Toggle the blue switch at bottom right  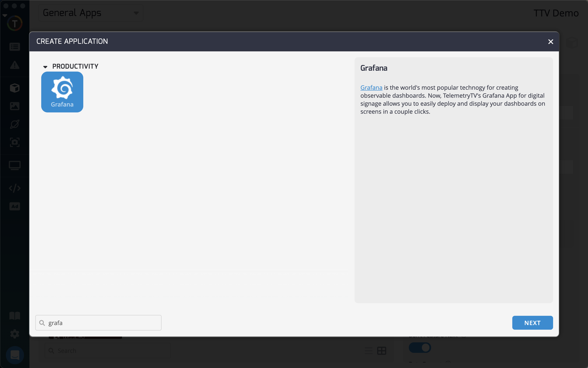pos(420,348)
